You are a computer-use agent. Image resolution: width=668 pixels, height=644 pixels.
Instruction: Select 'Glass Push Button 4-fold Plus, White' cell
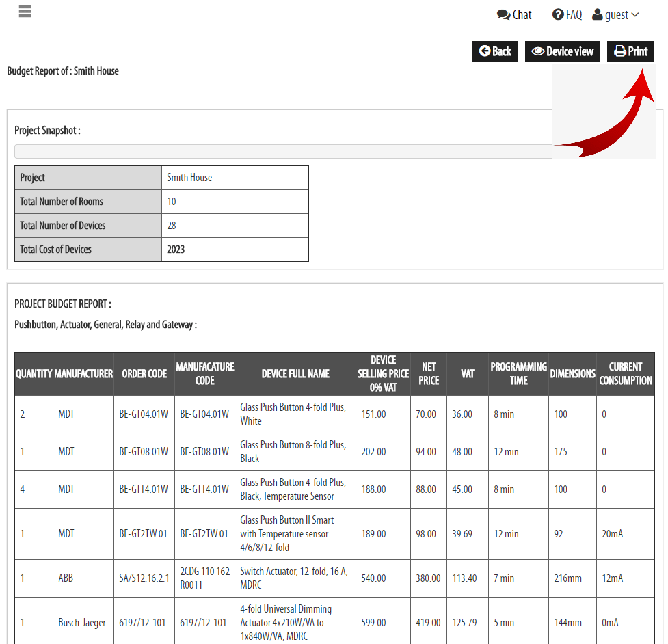point(295,414)
